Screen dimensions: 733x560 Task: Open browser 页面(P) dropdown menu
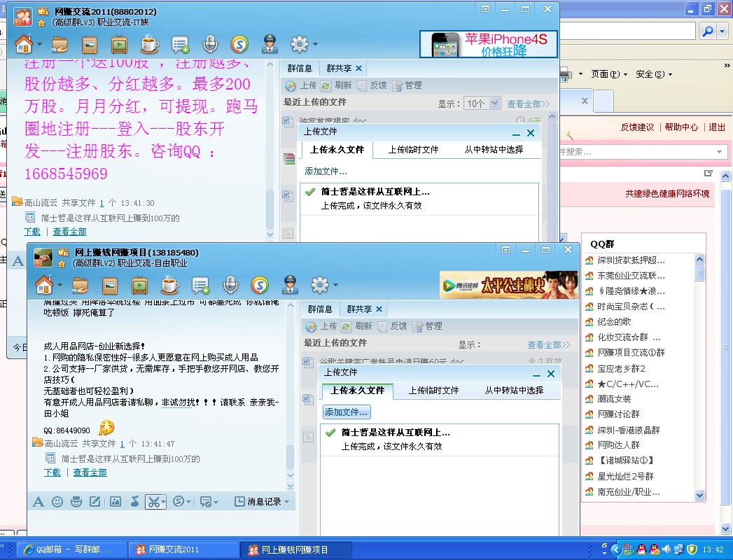608,74
